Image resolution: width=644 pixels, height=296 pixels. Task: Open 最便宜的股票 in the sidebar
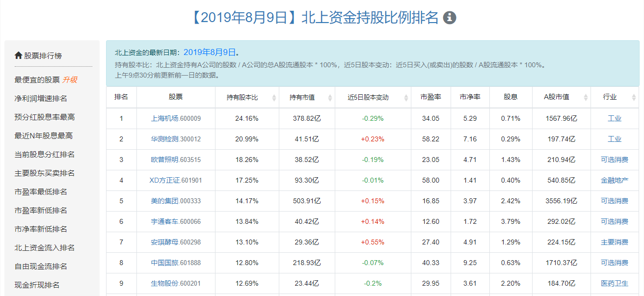click(x=37, y=80)
